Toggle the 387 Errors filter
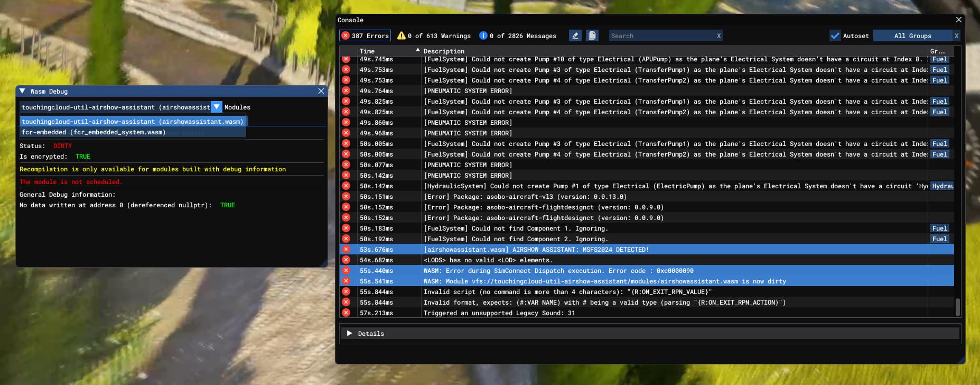Screen dimensions: 980x385 (365, 36)
